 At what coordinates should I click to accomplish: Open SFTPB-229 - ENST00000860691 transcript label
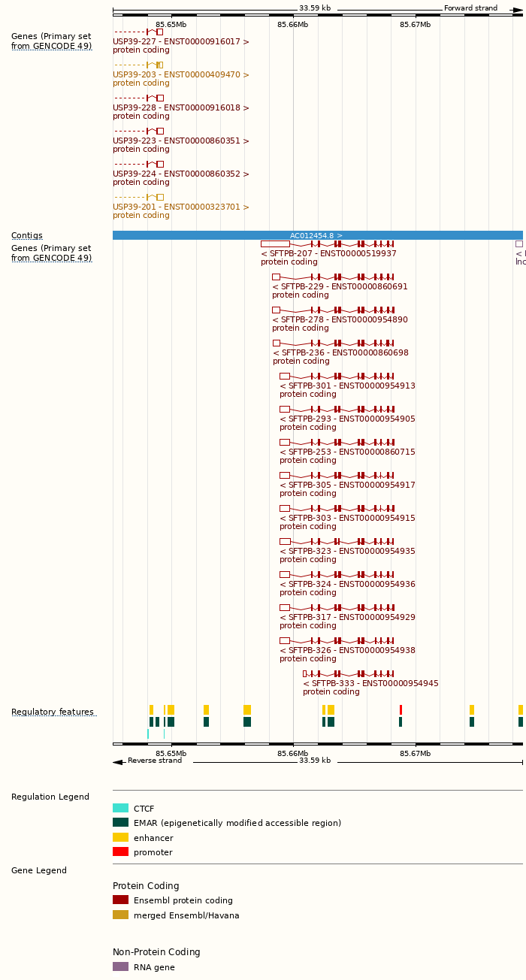pos(340,287)
